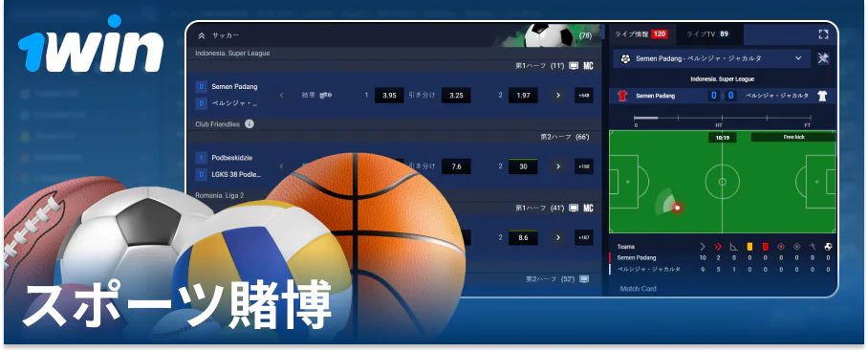Open +548 more markets for Semen Padang
This screenshot has width=868, height=352.
(x=584, y=96)
